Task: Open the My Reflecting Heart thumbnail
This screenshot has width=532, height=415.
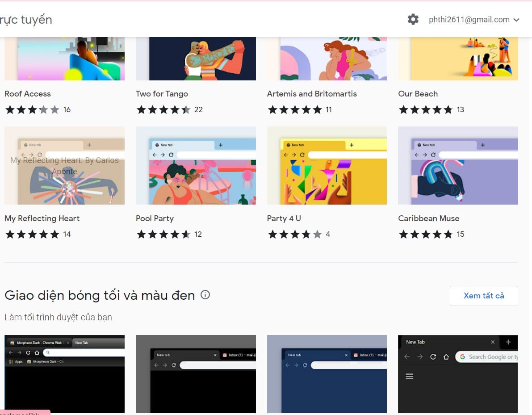Action: pos(64,166)
